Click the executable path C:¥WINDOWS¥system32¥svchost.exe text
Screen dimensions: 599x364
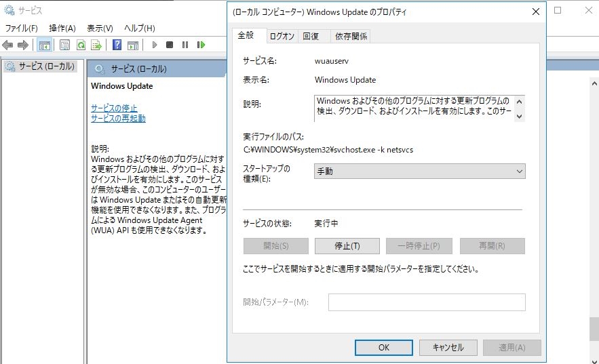pos(328,150)
